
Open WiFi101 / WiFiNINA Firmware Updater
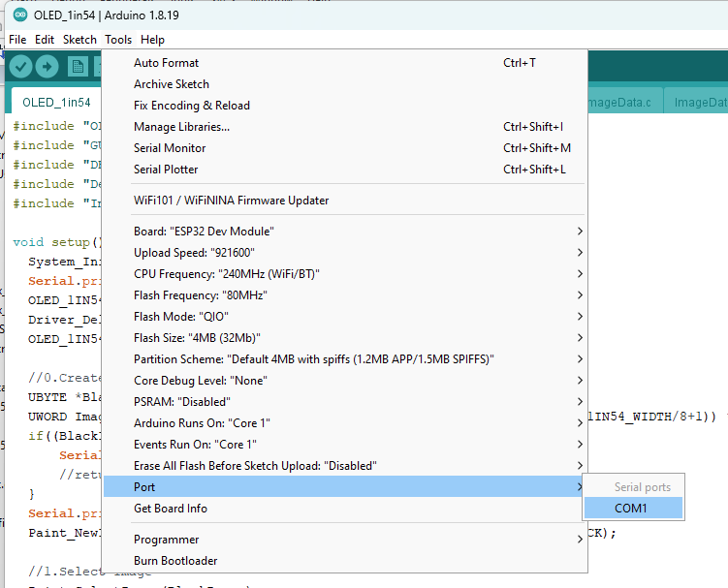click(x=345, y=201)
